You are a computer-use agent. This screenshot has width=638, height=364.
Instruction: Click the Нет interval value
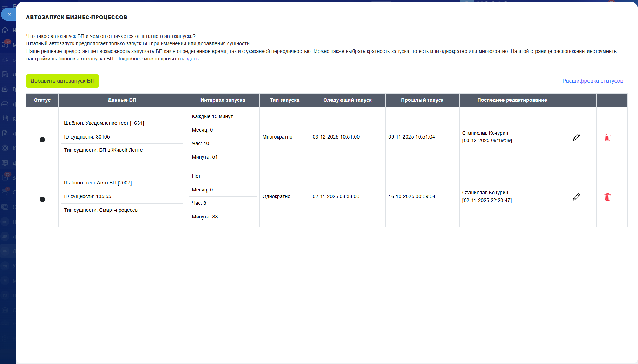point(196,176)
